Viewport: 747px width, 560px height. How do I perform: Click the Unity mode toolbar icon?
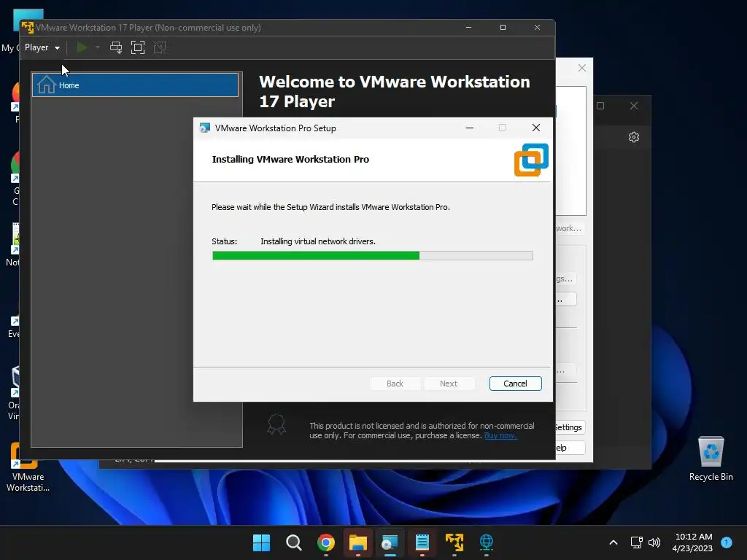point(160,47)
